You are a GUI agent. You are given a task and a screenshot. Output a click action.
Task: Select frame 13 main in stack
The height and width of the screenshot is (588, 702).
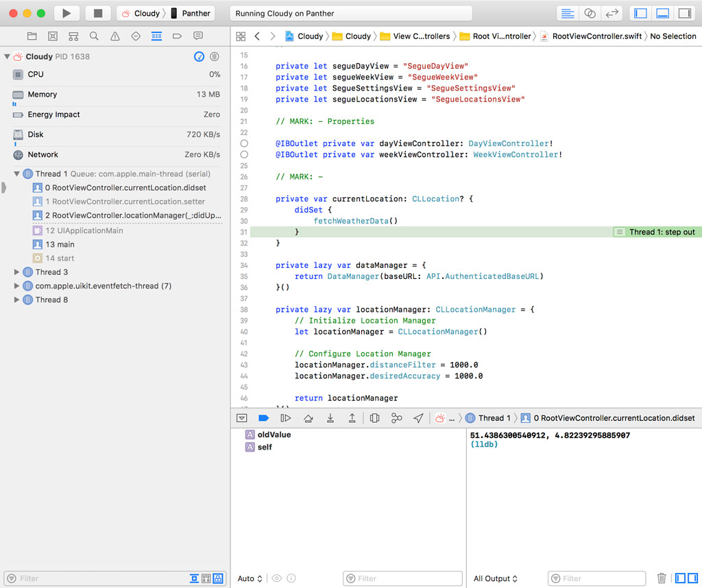[60, 245]
